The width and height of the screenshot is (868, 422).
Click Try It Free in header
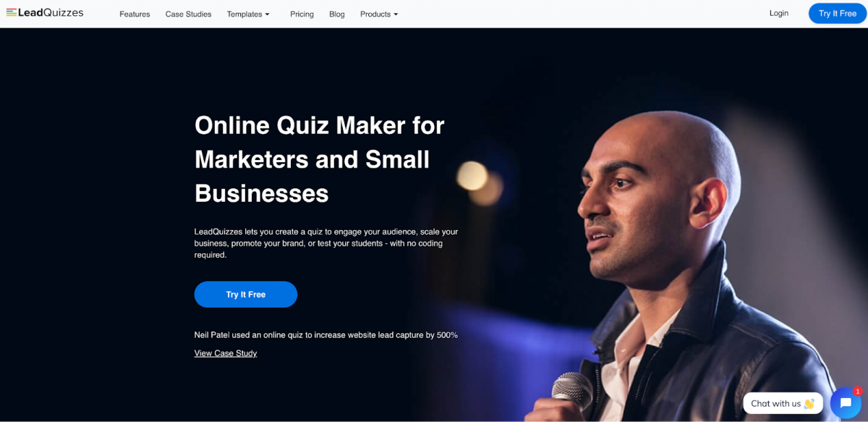(x=838, y=14)
